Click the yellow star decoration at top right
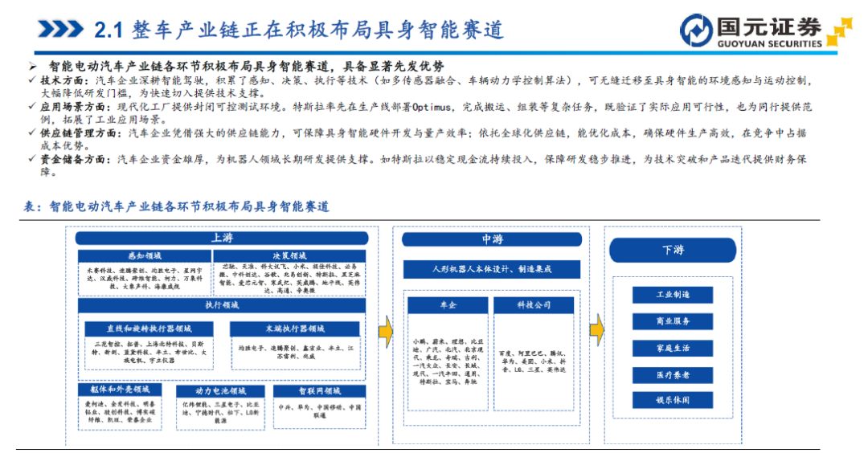Viewport: 868px width, 453px height. (x=840, y=31)
